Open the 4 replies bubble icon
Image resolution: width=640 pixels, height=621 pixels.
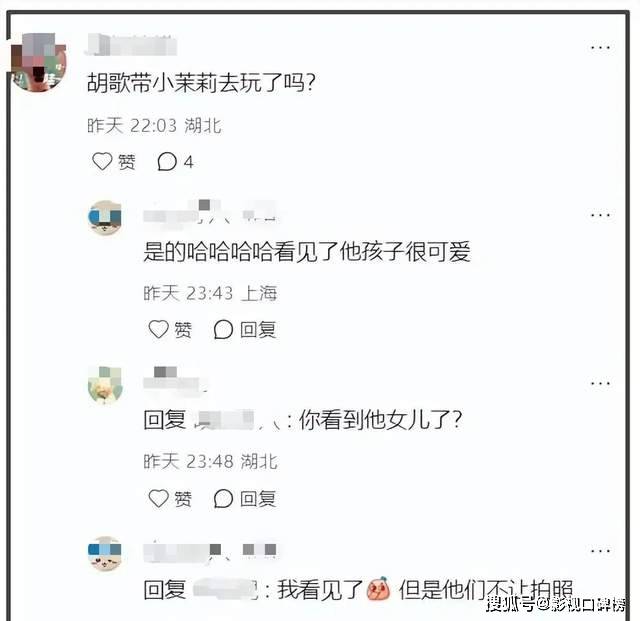(x=167, y=162)
